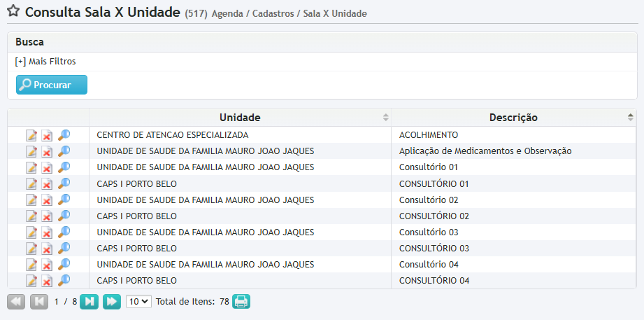Delete the Consultório 02 row
The width and height of the screenshot is (644, 320).
(x=47, y=200)
